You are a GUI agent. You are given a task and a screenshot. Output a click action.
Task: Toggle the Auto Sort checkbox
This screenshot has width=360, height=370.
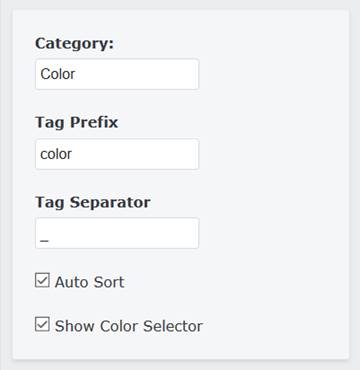pyautogui.click(x=42, y=280)
